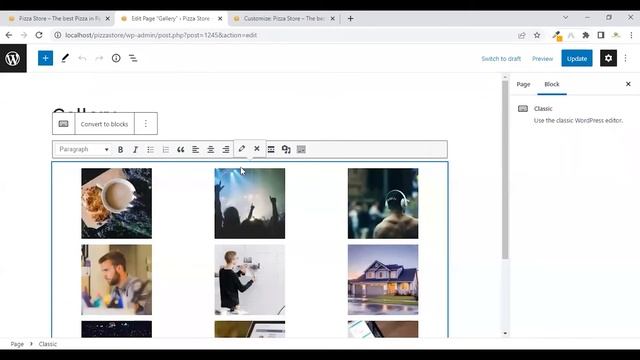Click the localhost address bar
Viewport: 640px width, 360px height.
(161, 36)
